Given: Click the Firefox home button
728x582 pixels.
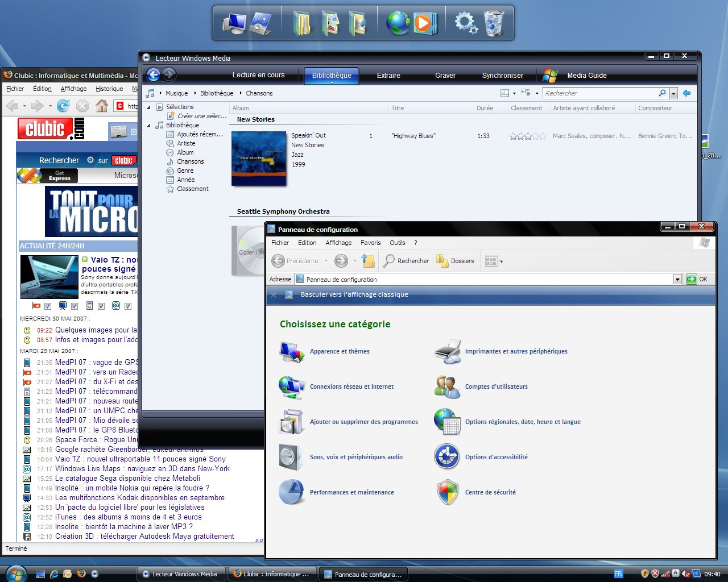Looking at the screenshot, I should pos(102,106).
